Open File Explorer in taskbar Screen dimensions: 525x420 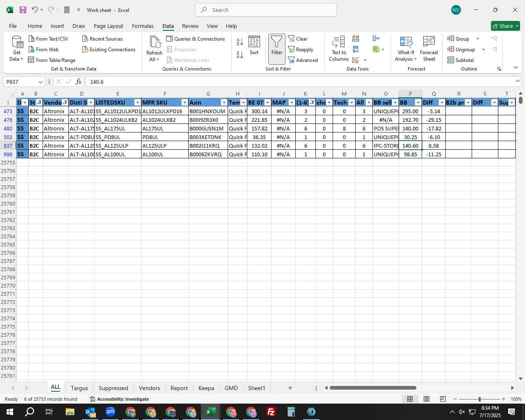point(70,412)
